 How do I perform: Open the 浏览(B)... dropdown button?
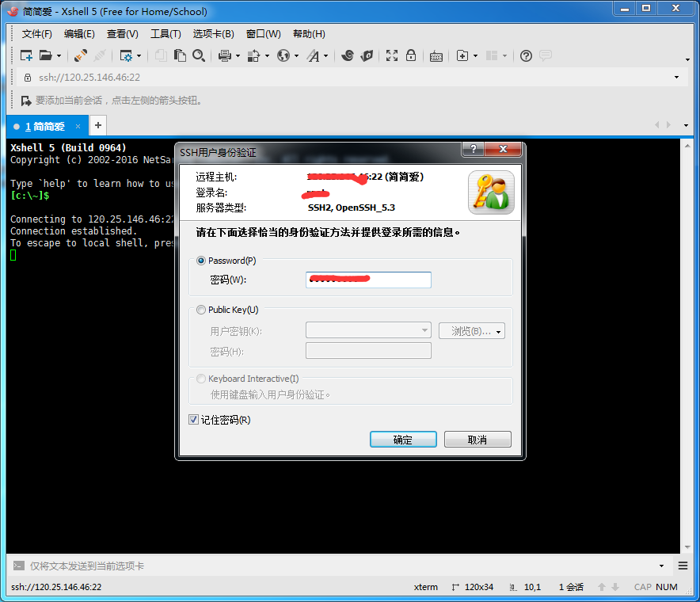pos(472,331)
